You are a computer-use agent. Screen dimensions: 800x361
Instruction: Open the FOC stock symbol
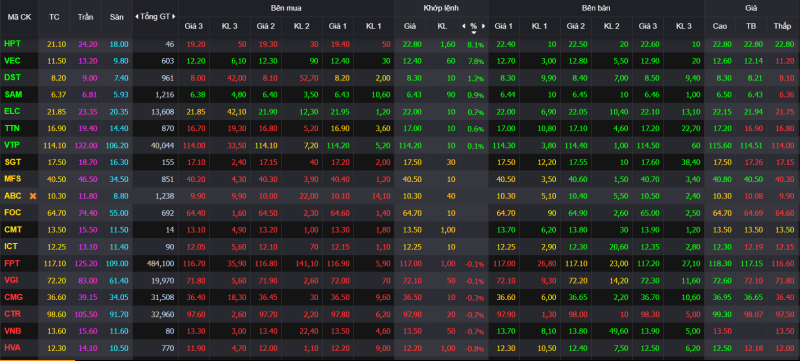[12, 213]
